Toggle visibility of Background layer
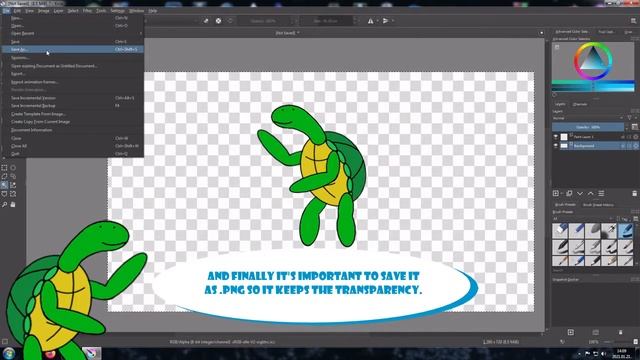The height and width of the screenshot is (360, 640). (x=556, y=146)
